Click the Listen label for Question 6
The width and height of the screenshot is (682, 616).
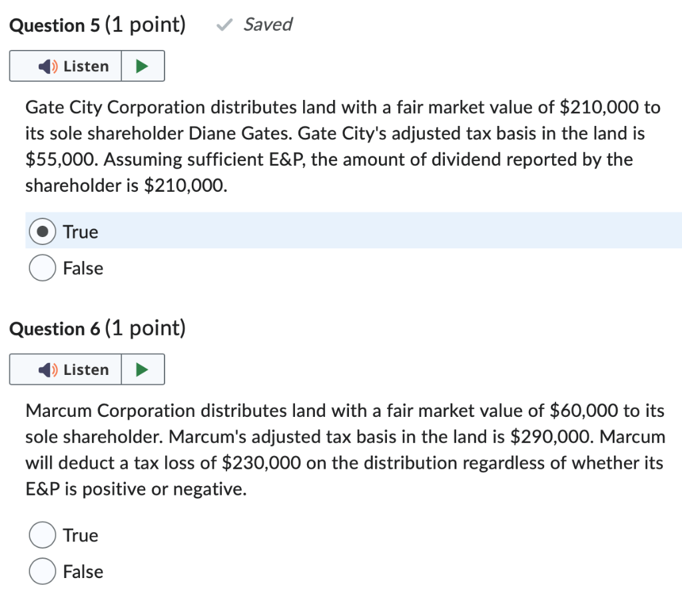(x=86, y=370)
